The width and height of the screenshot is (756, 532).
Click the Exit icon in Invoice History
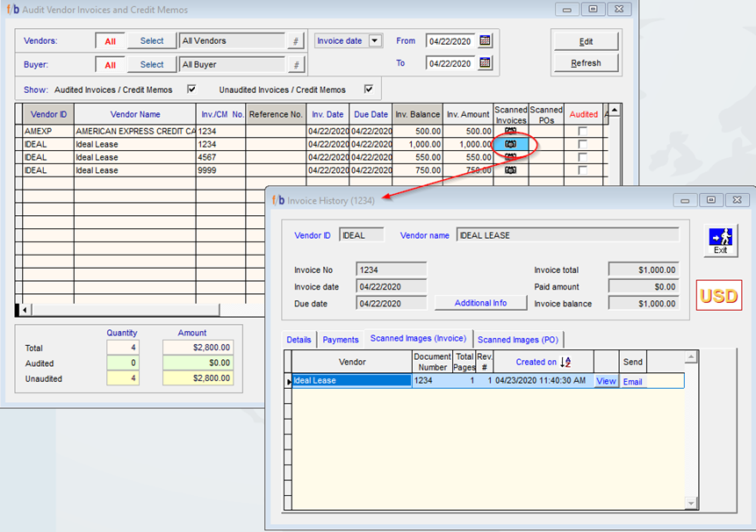pos(720,240)
